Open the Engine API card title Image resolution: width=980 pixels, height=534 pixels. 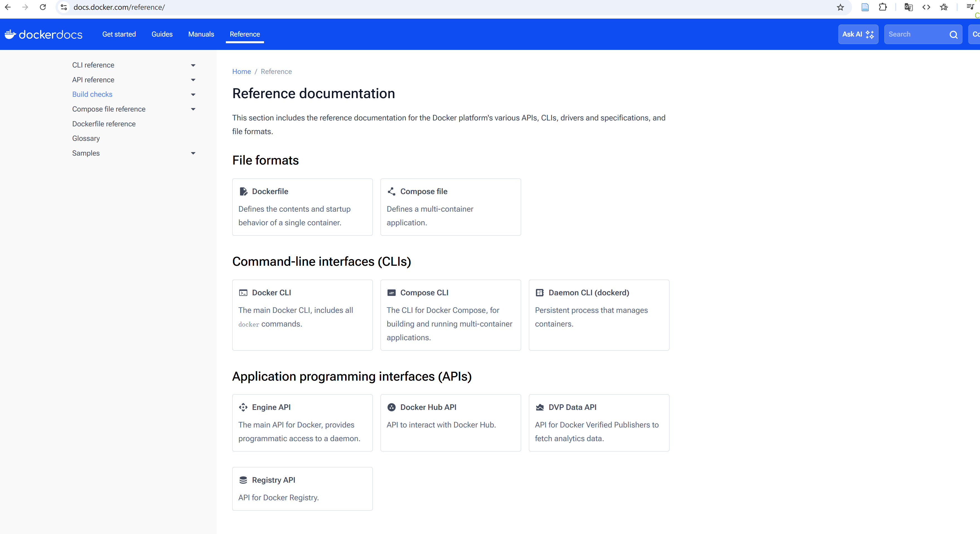click(x=271, y=407)
